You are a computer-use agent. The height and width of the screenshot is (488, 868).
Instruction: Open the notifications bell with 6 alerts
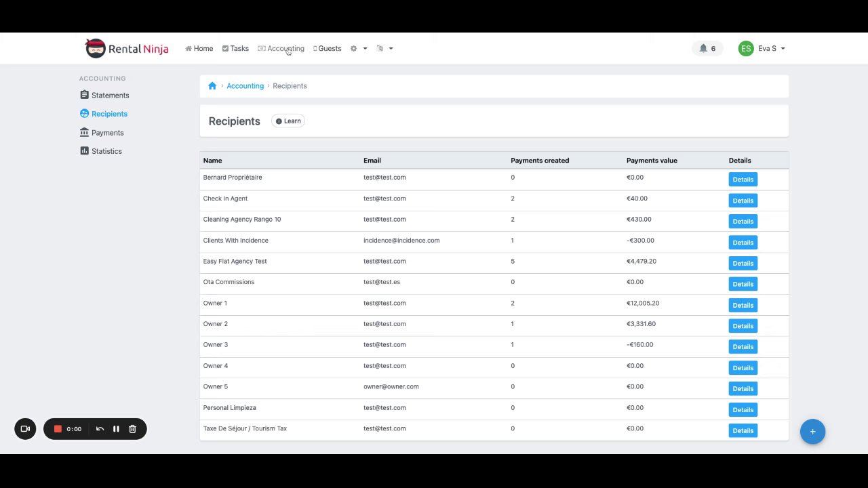click(x=707, y=49)
